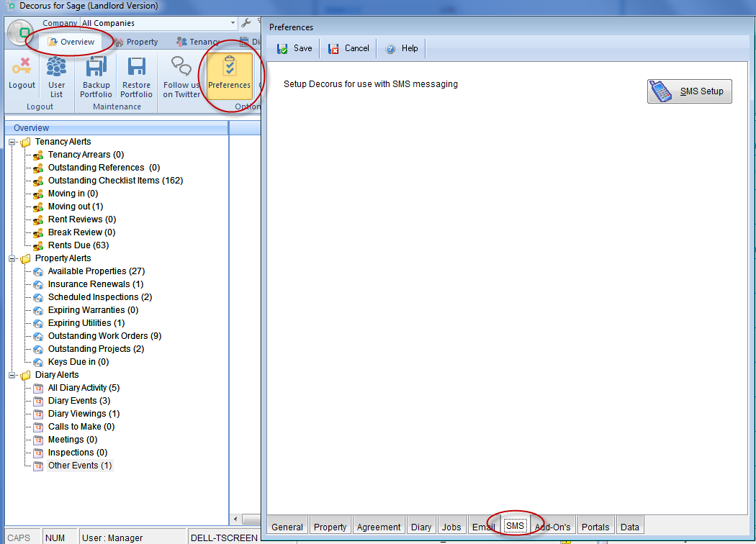Collapse the Tenancy Alerts tree node
756x544 pixels.
click(12, 142)
